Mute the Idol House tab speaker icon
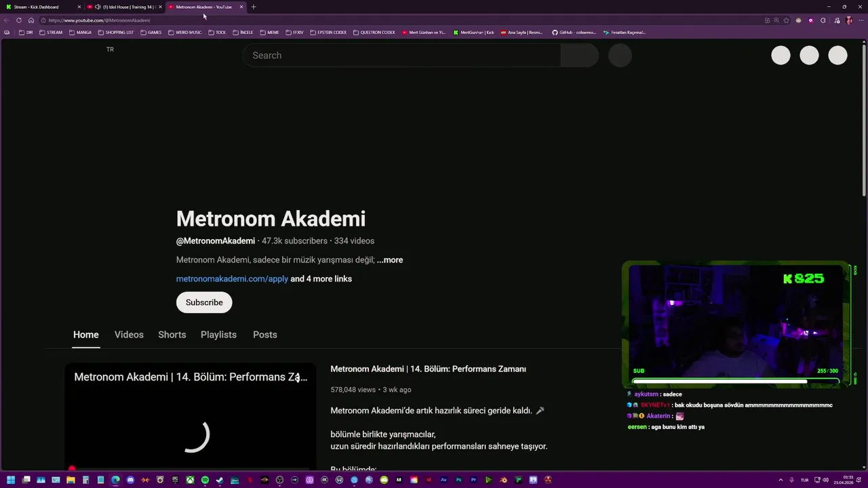 pos(98,7)
